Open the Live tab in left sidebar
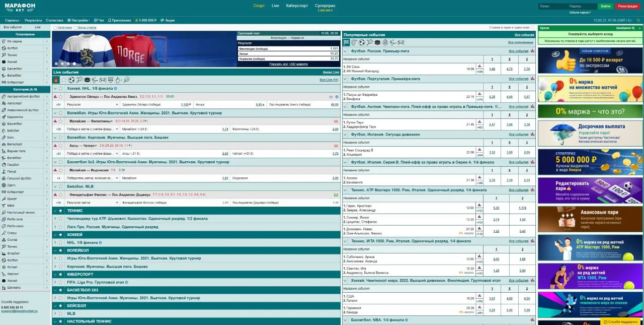Image resolution: width=644 pixels, height=325 pixels. pos(38,27)
